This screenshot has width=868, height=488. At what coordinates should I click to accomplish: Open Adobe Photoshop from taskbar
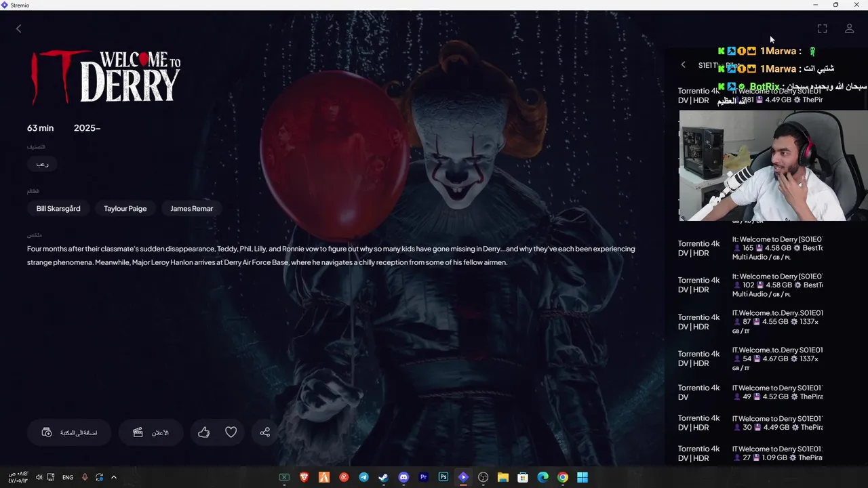tap(443, 477)
